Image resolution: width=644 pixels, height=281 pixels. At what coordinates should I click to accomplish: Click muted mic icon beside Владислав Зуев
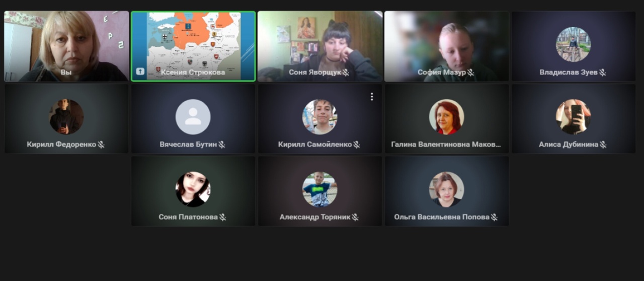coord(603,73)
